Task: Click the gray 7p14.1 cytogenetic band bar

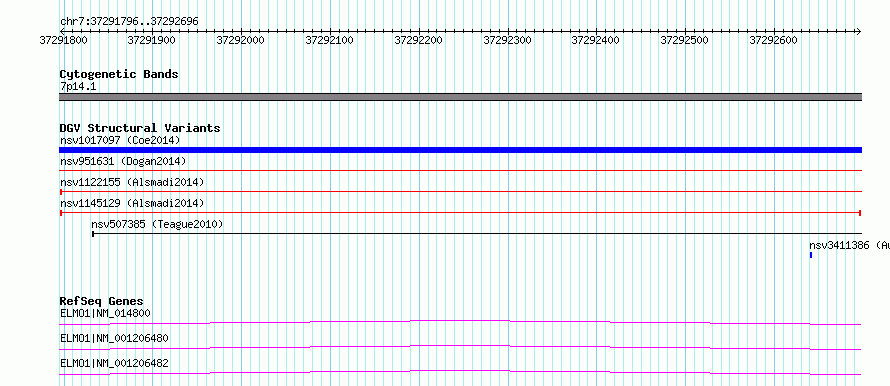Action: (x=461, y=97)
